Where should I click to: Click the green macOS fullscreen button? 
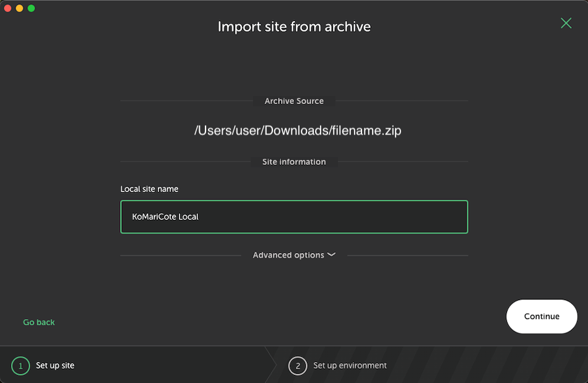32,8
